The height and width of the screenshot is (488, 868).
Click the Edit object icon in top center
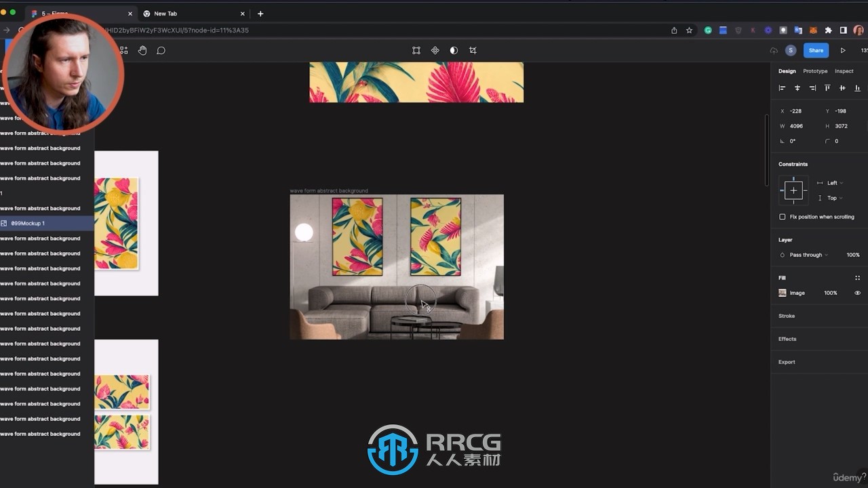tap(416, 50)
